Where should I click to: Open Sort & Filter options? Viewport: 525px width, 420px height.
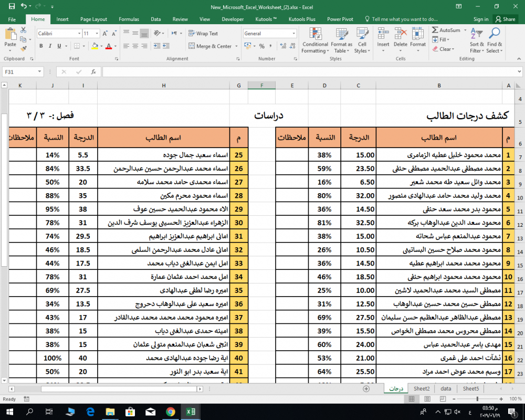click(x=477, y=40)
